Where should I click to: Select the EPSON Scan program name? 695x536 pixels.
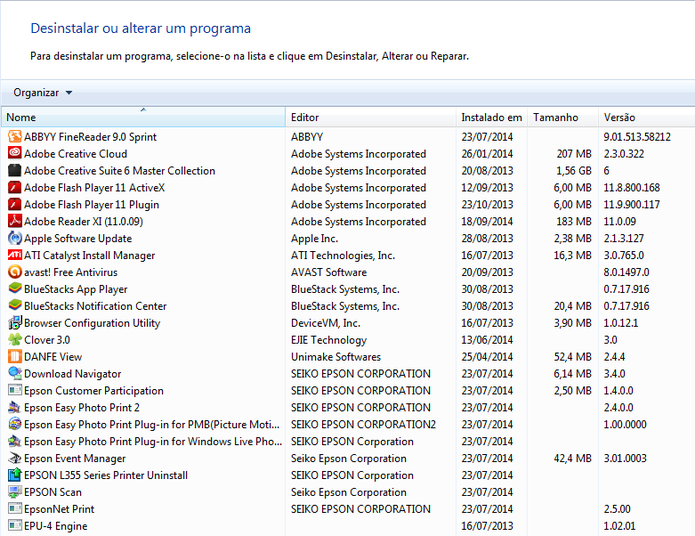coord(53,492)
